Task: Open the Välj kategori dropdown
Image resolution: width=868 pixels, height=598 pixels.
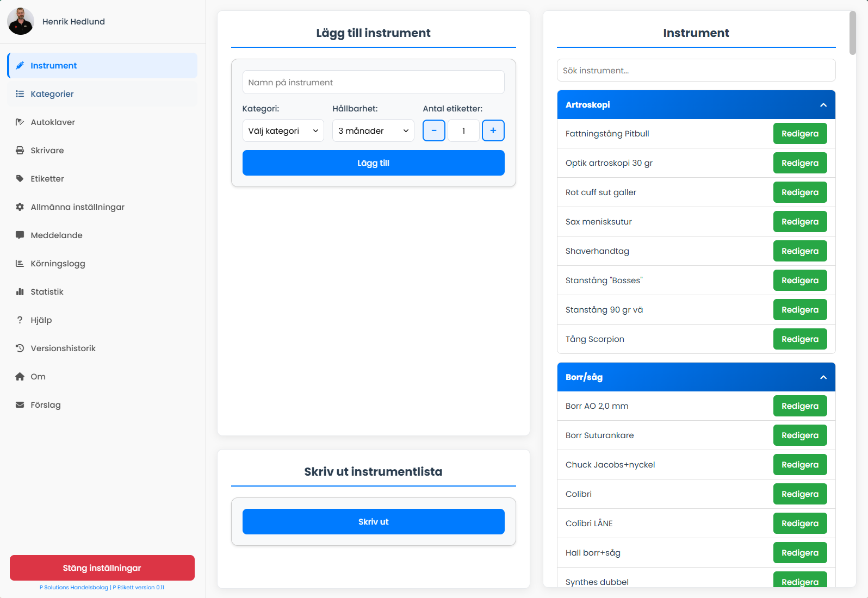Action: point(283,130)
